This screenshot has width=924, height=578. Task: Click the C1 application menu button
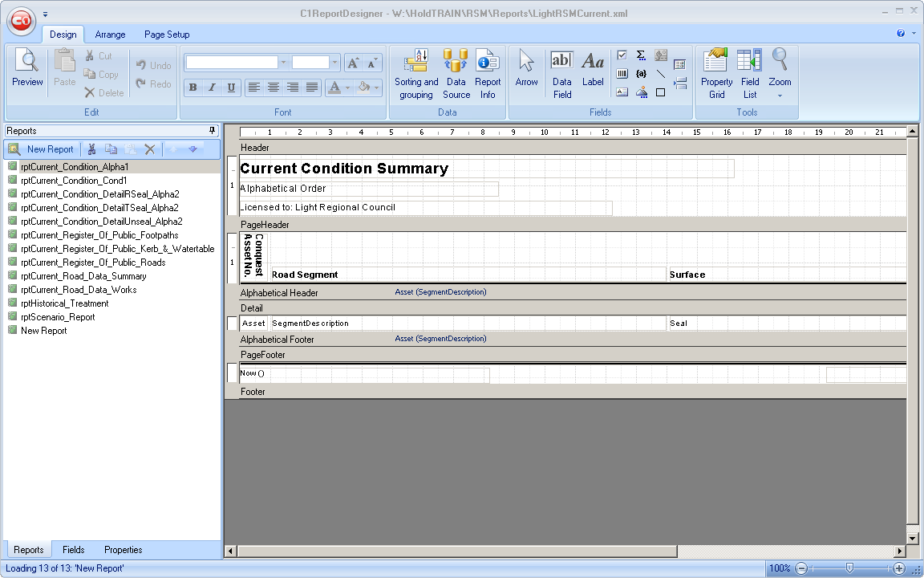click(21, 21)
